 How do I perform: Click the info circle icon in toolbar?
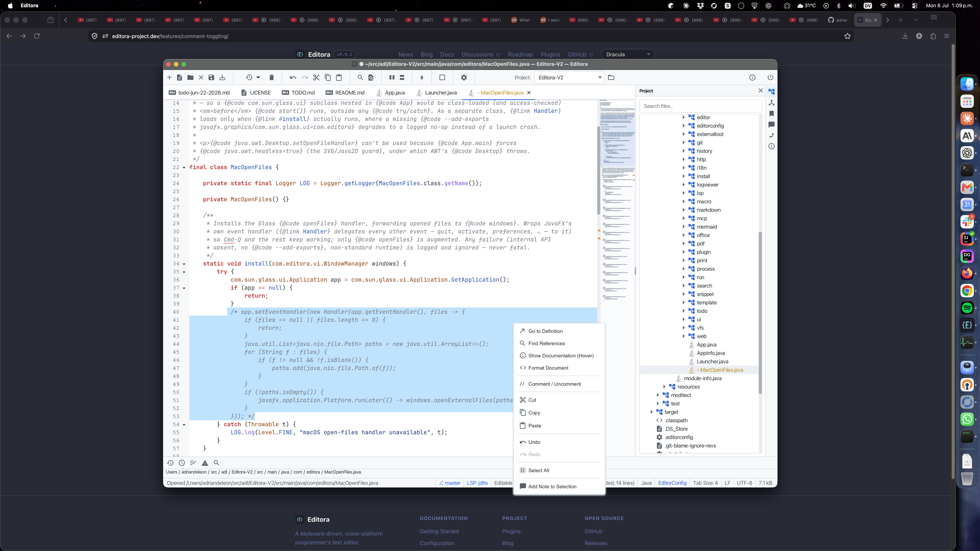[752, 77]
